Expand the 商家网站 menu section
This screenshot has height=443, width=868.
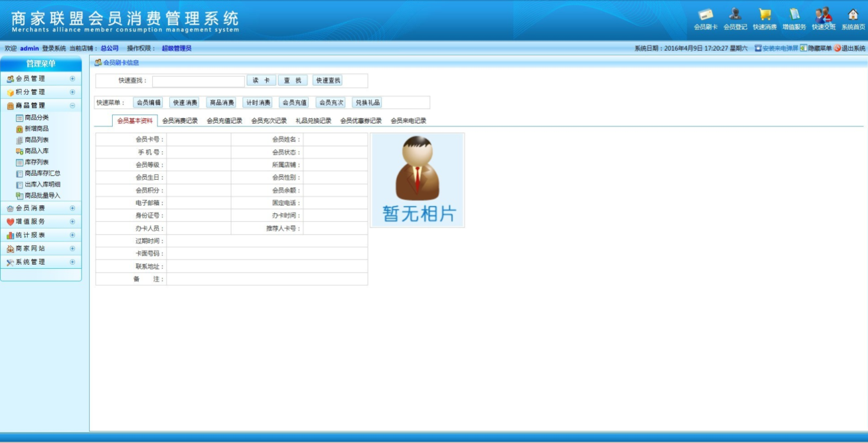(73, 249)
